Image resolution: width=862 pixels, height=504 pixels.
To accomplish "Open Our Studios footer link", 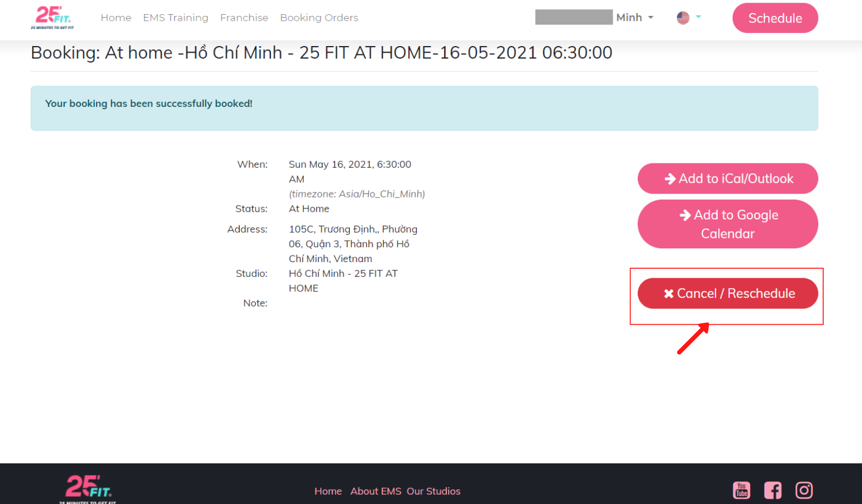I will 433,491.
